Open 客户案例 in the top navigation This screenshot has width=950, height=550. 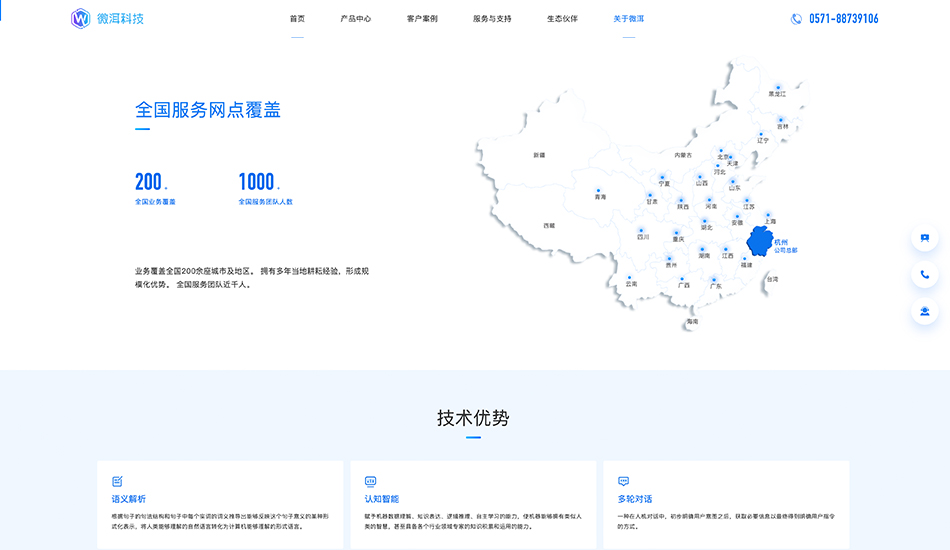tap(422, 18)
